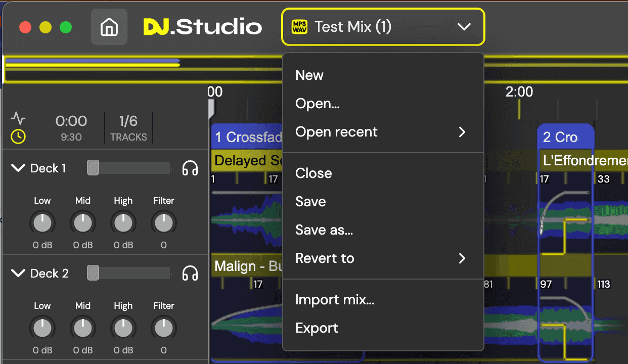Click the yellow clock icon
This screenshot has height=364, width=628.
pyautogui.click(x=18, y=136)
